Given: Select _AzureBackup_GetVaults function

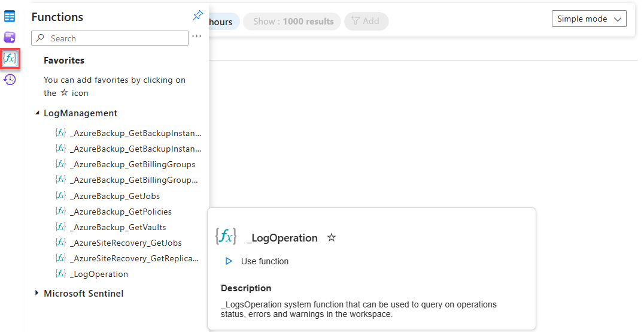Looking at the screenshot, I should [x=118, y=227].
